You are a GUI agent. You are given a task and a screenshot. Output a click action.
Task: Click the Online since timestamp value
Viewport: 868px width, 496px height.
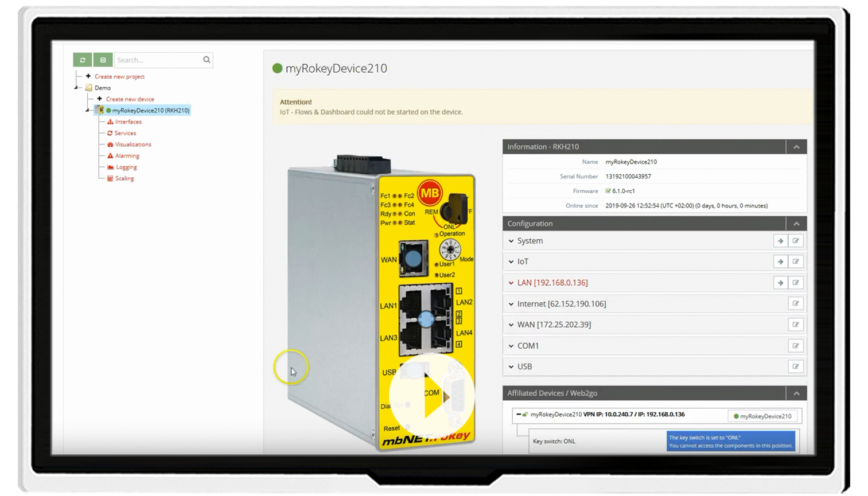(686, 206)
